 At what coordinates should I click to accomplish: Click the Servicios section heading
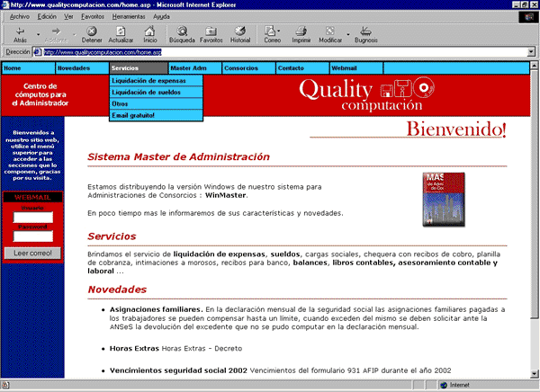pyautogui.click(x=112, y=236)
